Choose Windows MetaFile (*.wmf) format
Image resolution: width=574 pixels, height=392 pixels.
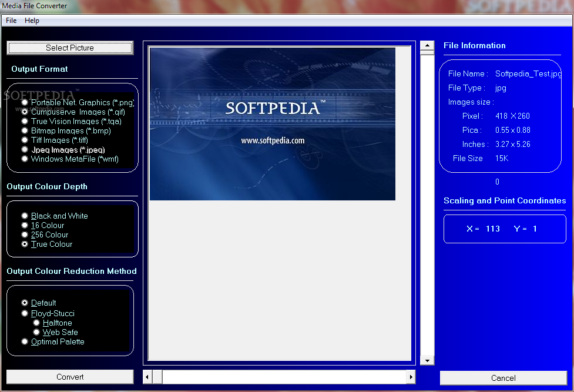70,159
